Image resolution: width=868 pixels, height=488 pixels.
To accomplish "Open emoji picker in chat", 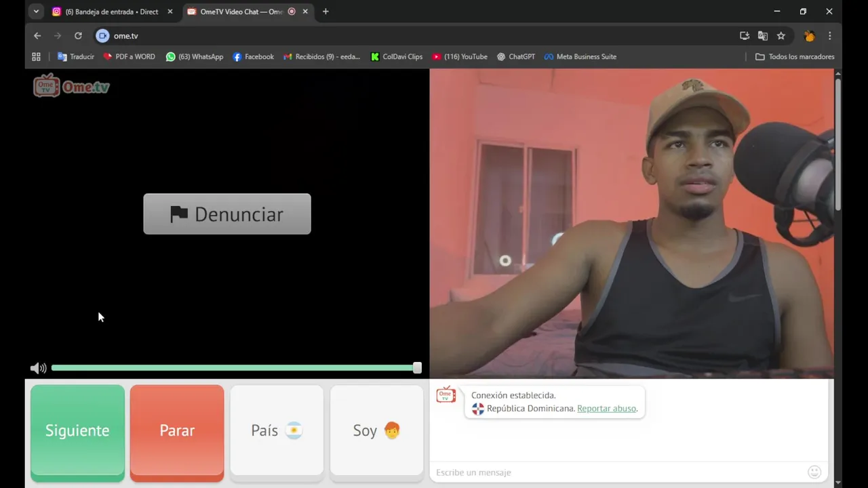I will pyautogui.click(x=814, y=472).
